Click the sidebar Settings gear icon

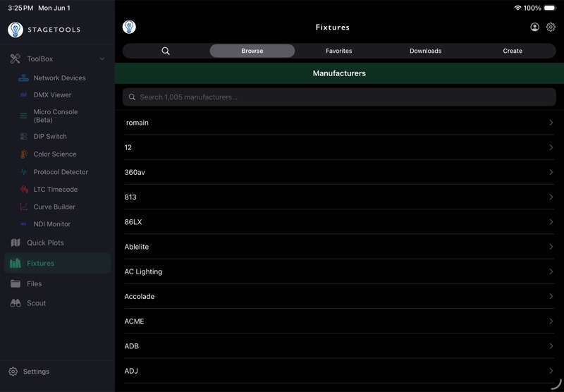pos(13,372)
